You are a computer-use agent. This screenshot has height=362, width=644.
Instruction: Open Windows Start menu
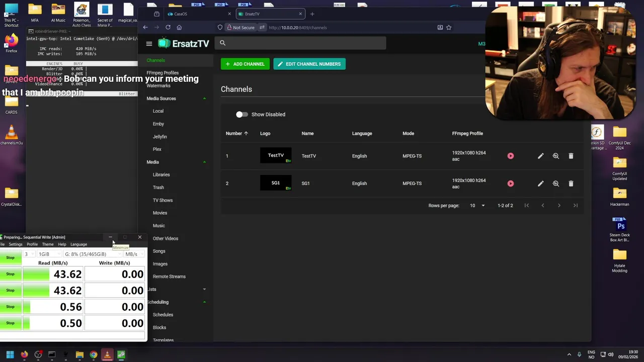(10, 354)
